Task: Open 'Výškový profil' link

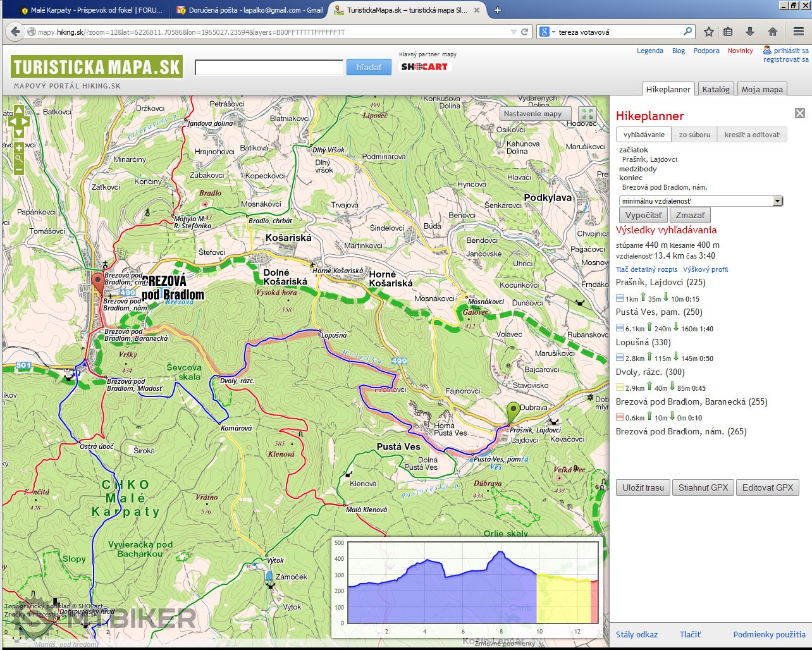Action: [x=705, y=269]
